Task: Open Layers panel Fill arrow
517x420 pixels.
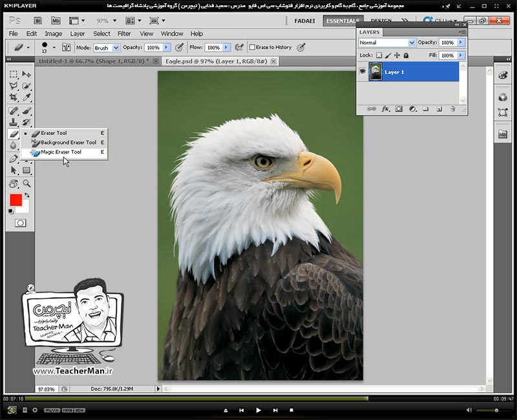Action: pos(461,56)
